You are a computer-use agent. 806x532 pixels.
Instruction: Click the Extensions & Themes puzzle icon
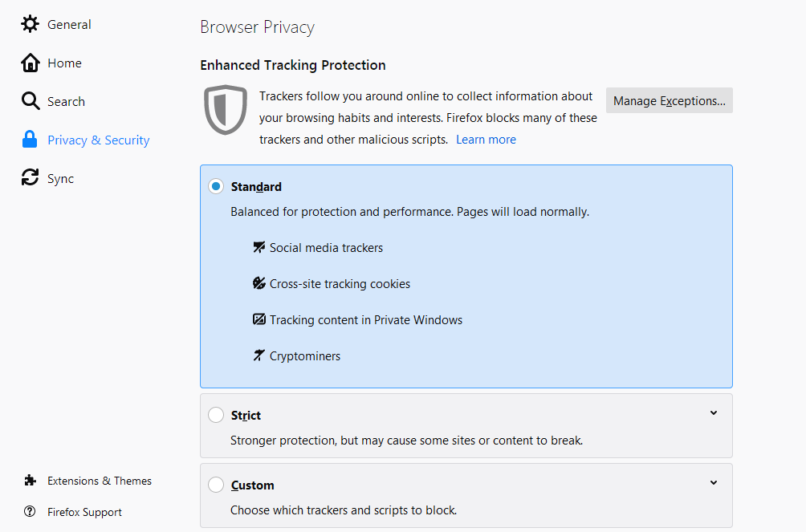pyautogui.click(x=31, y=481)
